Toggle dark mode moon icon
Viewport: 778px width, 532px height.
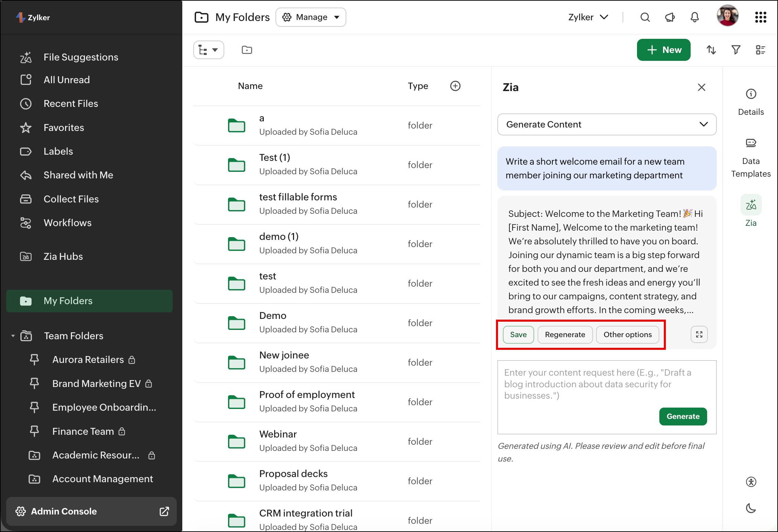coord(751,508)
